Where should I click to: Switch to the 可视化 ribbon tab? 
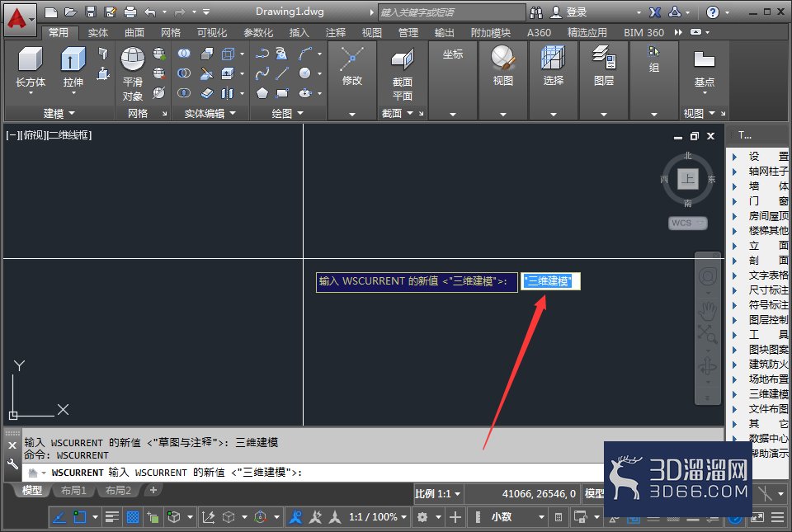coord(212,33)
